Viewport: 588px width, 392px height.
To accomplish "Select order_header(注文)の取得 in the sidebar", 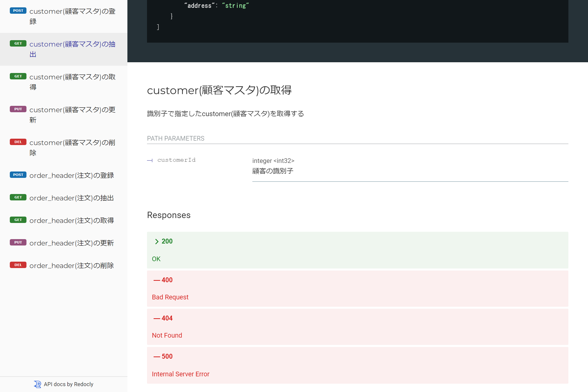I will (x=72, y=220).
